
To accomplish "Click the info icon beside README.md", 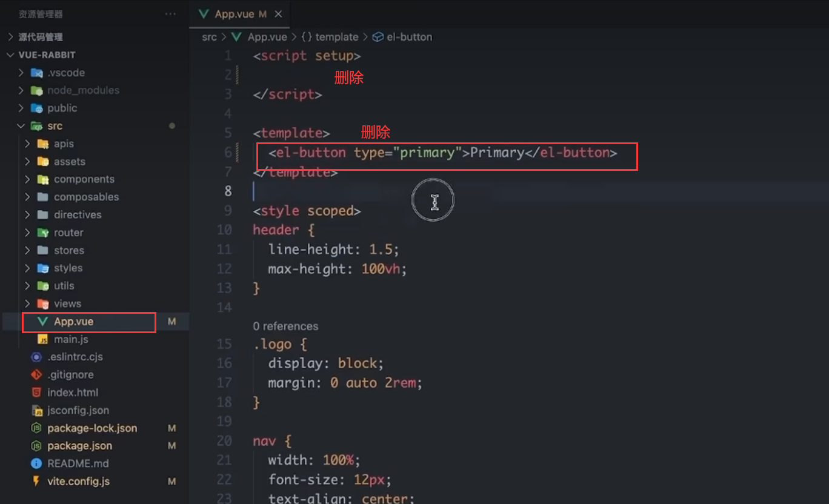I will pyautogui.click(x=36, y=463).
